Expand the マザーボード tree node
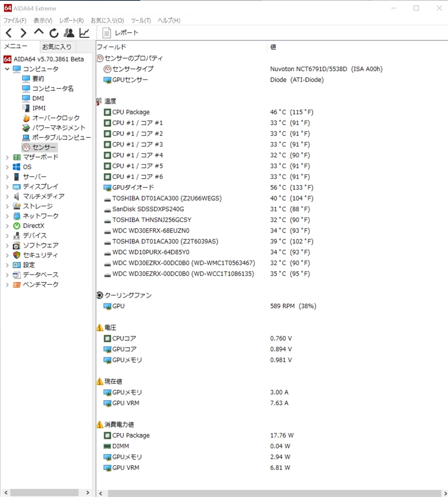This screenshot has width=448, height=497. coord(7,157)
